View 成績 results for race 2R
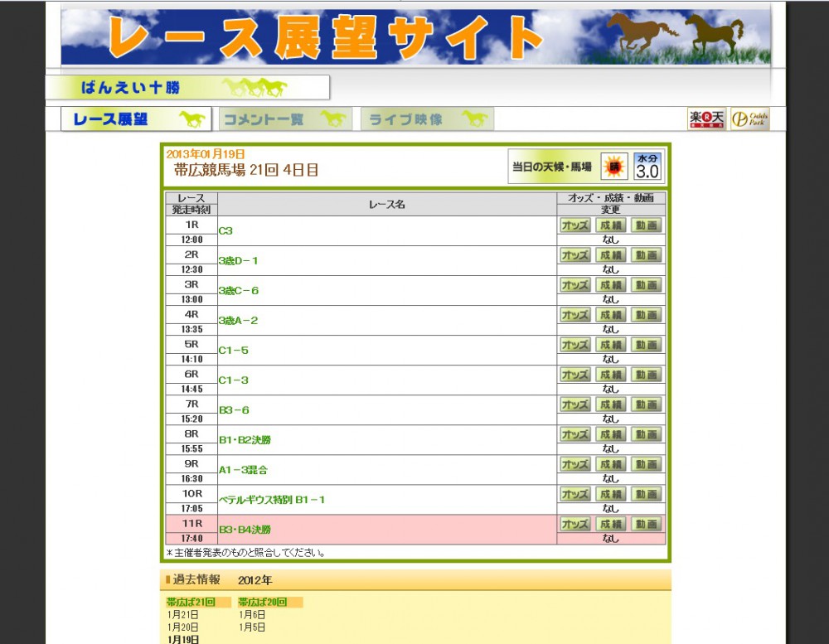 pos(611,255)
